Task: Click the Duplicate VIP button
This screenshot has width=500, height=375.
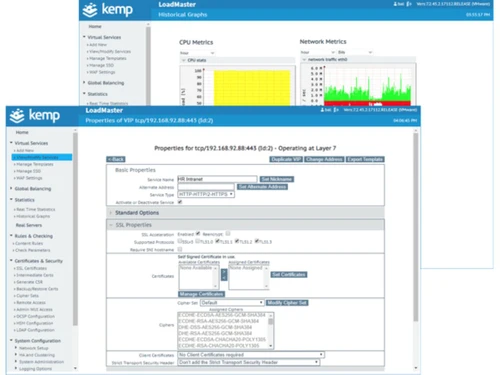Action: coord(286,159)
